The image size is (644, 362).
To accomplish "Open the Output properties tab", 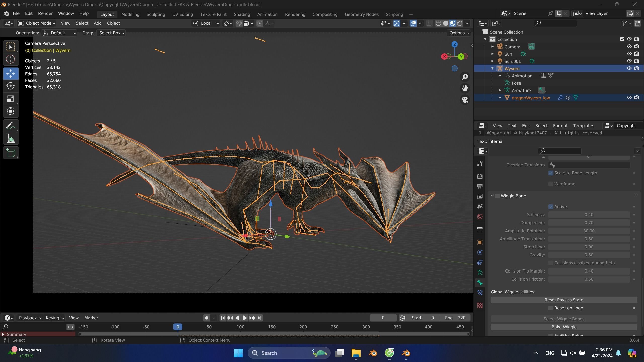I will tap(480, 186).
